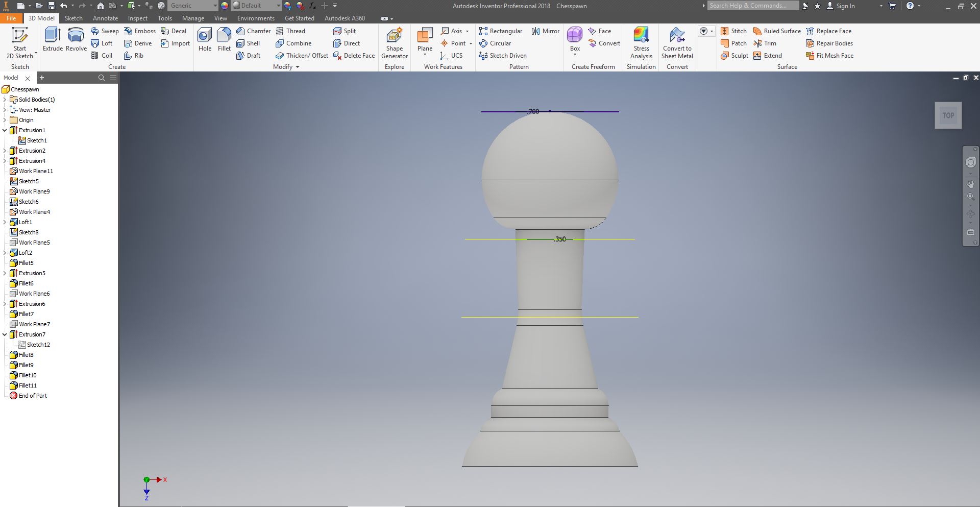Switch to the Sketch ribbon tab
980x507 pixels.
point(73,18)
